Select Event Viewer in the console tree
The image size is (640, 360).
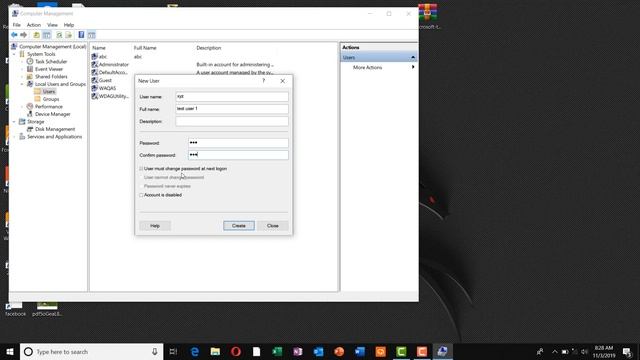pos(49,69)
